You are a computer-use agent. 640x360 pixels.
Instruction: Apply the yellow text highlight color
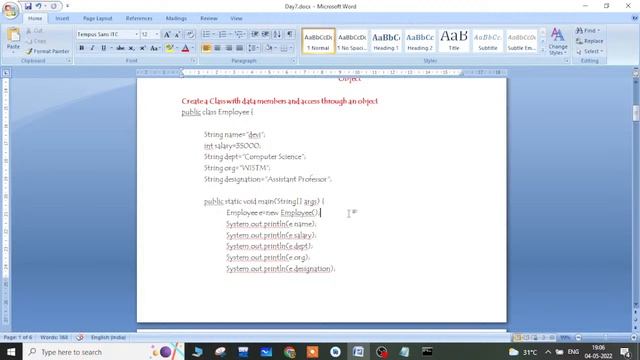pyautogui.click(x=169, y=48)
